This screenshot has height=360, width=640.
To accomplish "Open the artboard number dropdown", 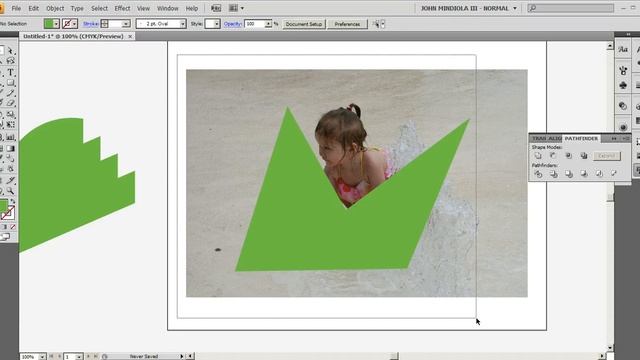I will 79,357.
